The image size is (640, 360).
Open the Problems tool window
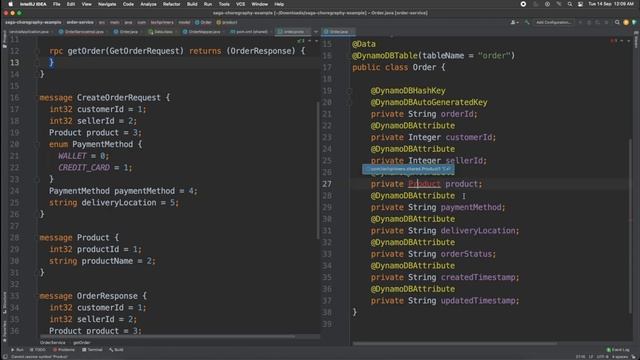(64, 350)
